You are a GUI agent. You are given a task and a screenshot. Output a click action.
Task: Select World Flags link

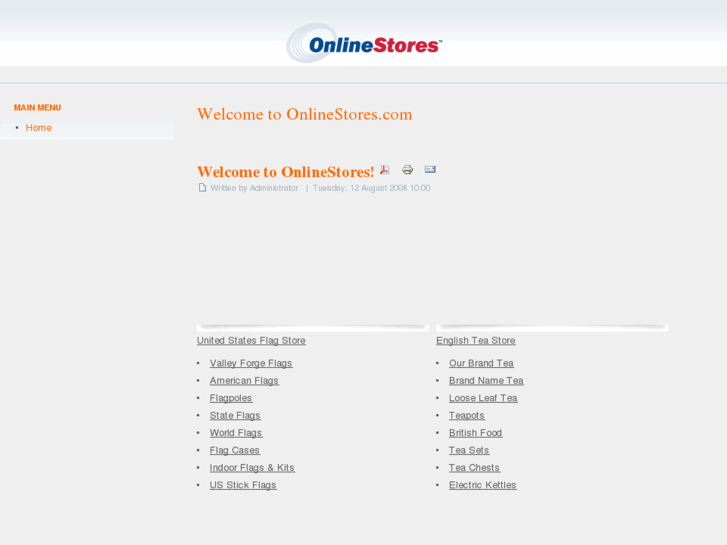(236, 433)
